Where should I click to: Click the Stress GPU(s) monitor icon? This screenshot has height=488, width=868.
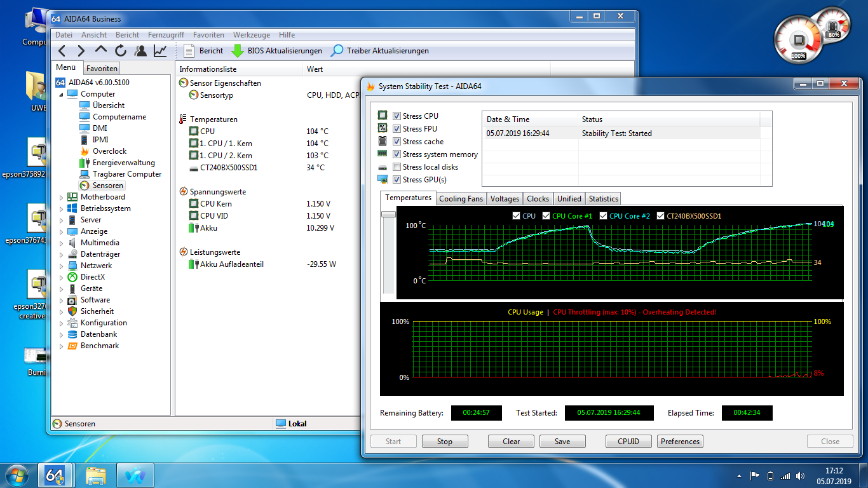(383, 179)
